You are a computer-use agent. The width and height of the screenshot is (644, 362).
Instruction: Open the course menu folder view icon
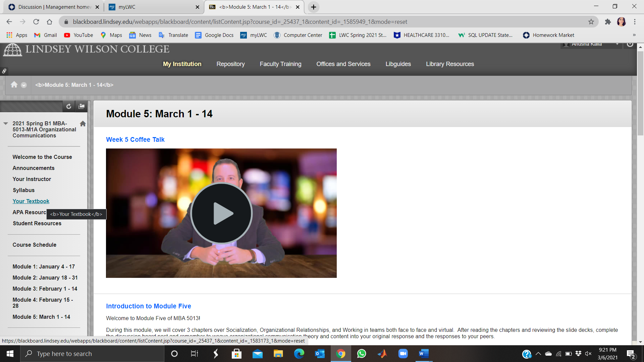click(82, 106)
